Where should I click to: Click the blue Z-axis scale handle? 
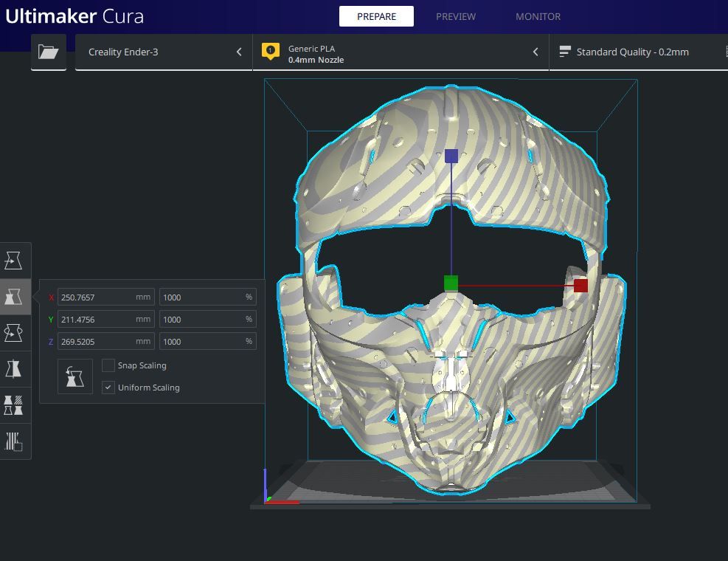[451, 156]
